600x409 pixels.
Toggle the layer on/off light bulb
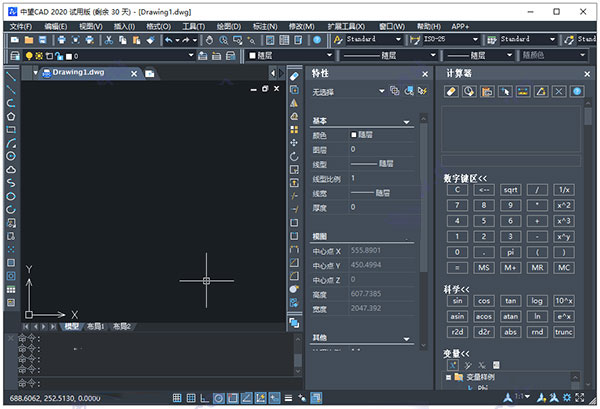click(x=29, y=56)
